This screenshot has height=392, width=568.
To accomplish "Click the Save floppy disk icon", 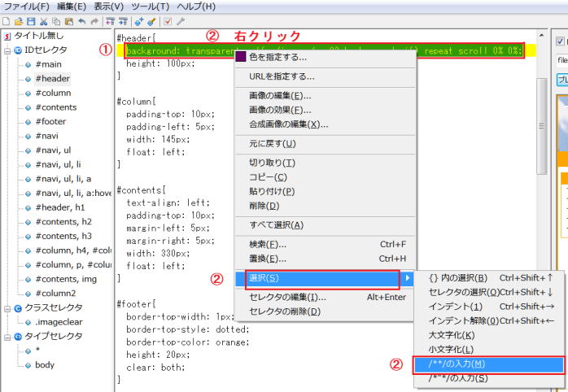I will tap(30, 21).
